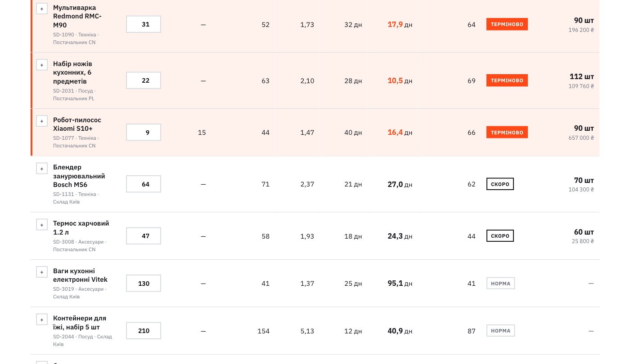Viewport: 630px width, 364px height.
Task: Edit stock field showing 47
Action: [144, 236]
